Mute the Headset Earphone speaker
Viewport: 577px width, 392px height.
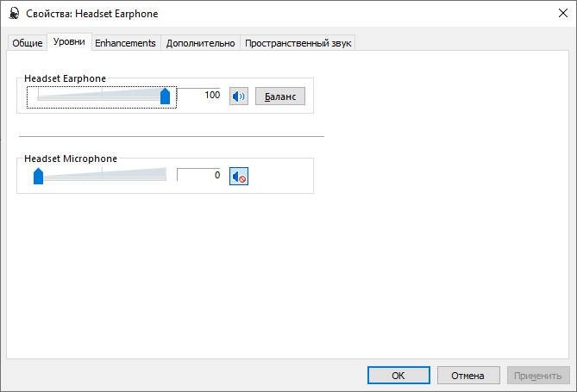[239, 96]
